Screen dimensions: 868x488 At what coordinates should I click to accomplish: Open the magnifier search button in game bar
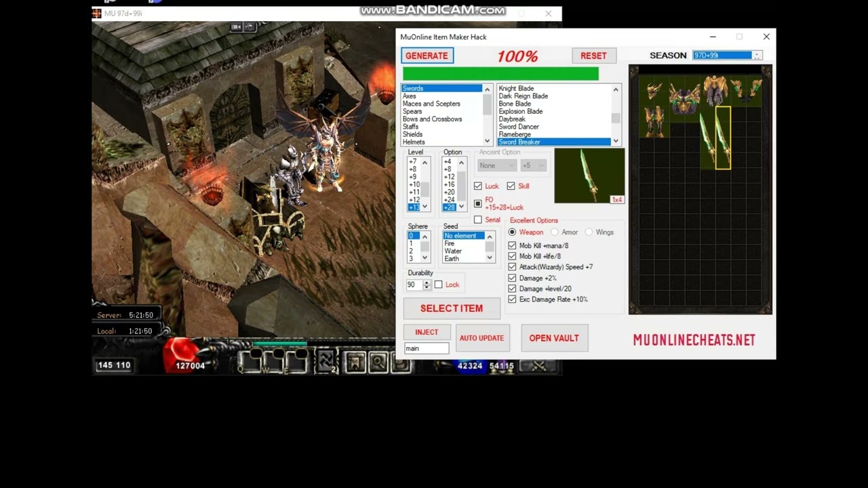point(378,363)
